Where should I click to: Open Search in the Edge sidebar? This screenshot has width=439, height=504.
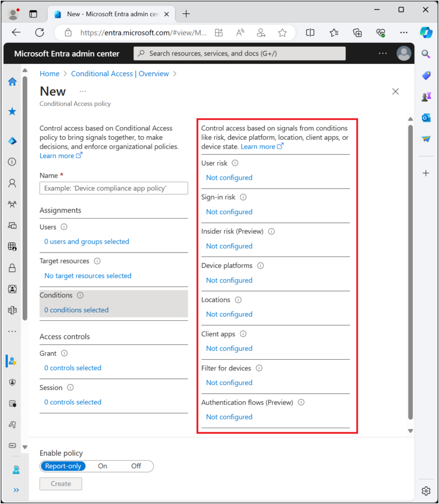(426, 54)
